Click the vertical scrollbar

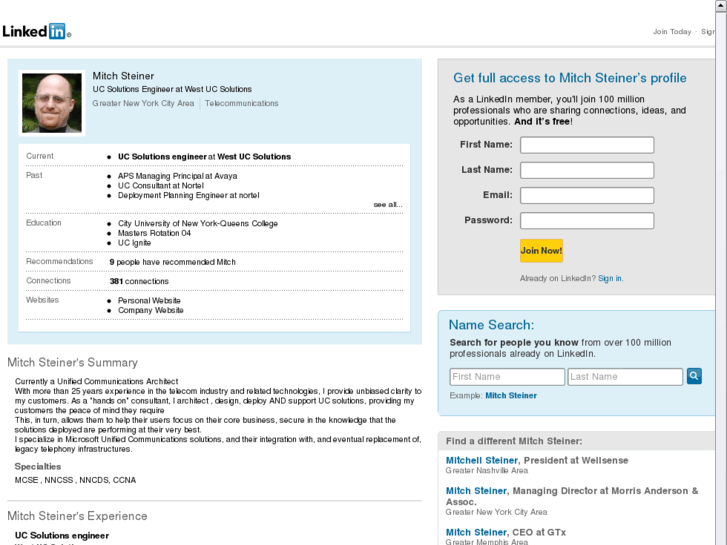click(721, 272)
